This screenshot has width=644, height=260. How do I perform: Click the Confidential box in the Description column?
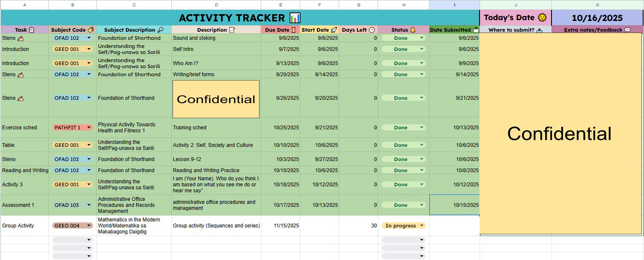pyautogui.click(x=216, y=99)
